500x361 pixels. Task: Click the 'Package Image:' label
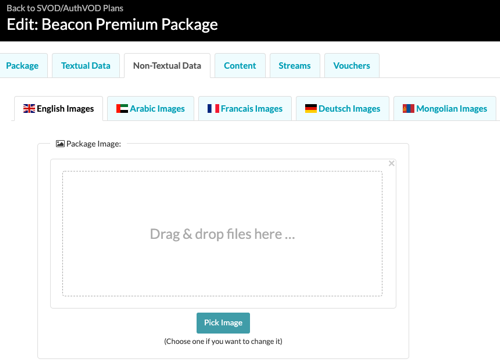pos(94,144)
